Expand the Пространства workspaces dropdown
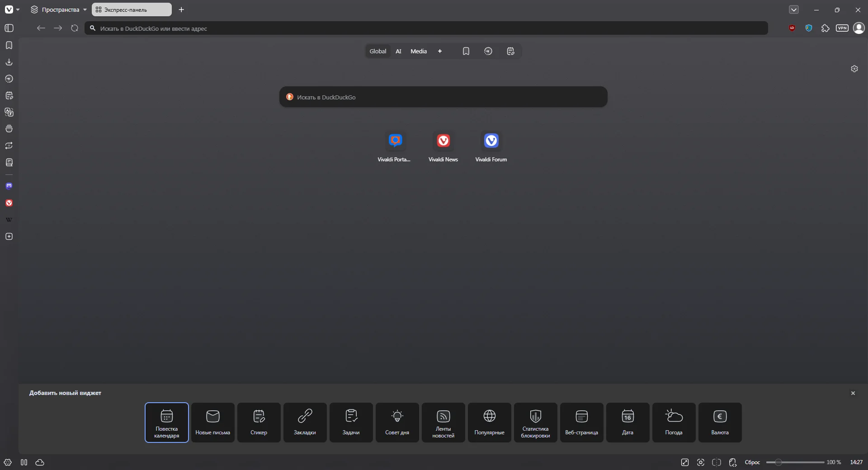 pyautogui.click(x=58, y=9)
